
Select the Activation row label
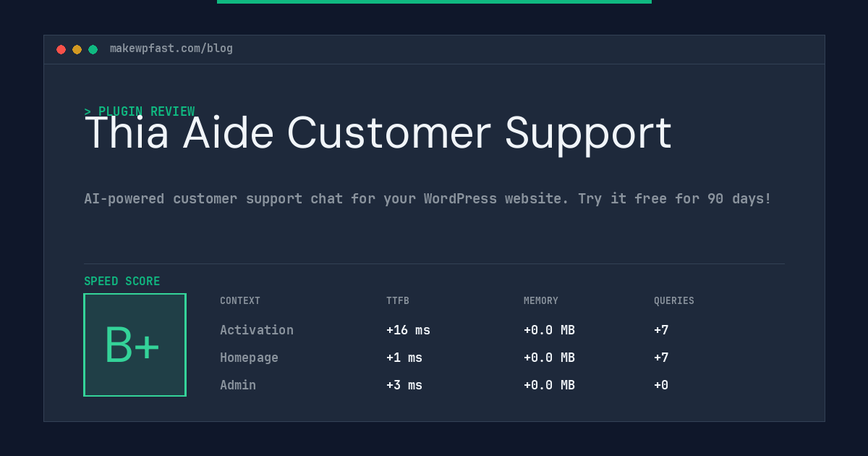(257, 330)
